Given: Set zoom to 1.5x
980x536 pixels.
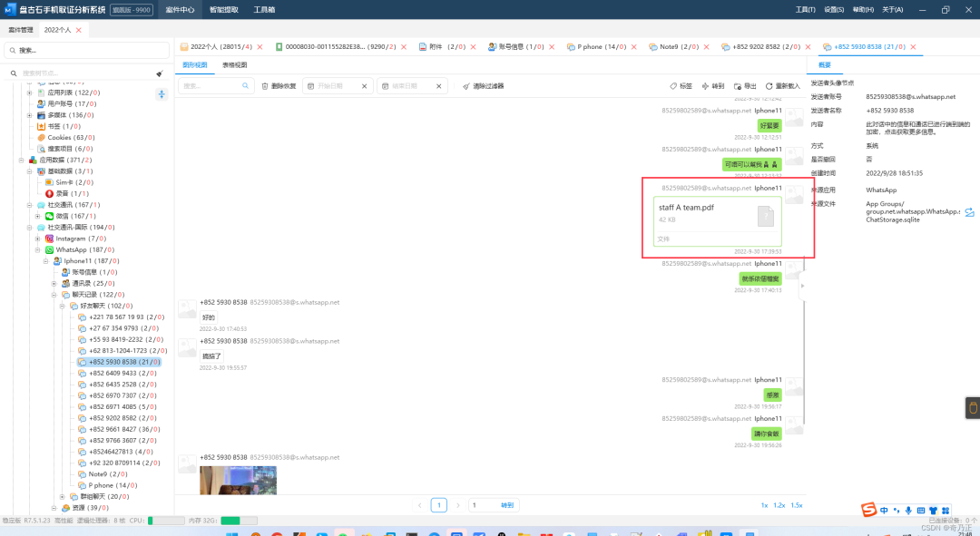Looking at the screenshot, I should point(797,505).
